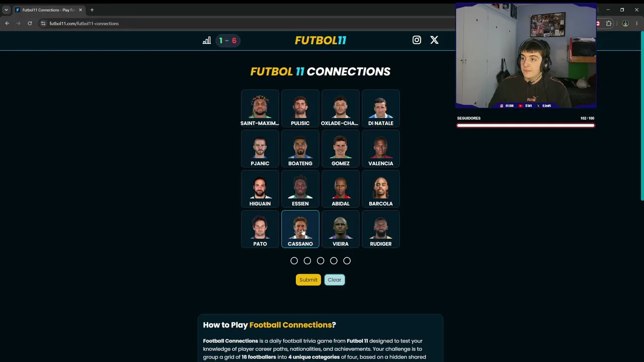Screen dimensions: 644x362
Task: Tap the Barcola player card
Action: [x=381, y=189]
